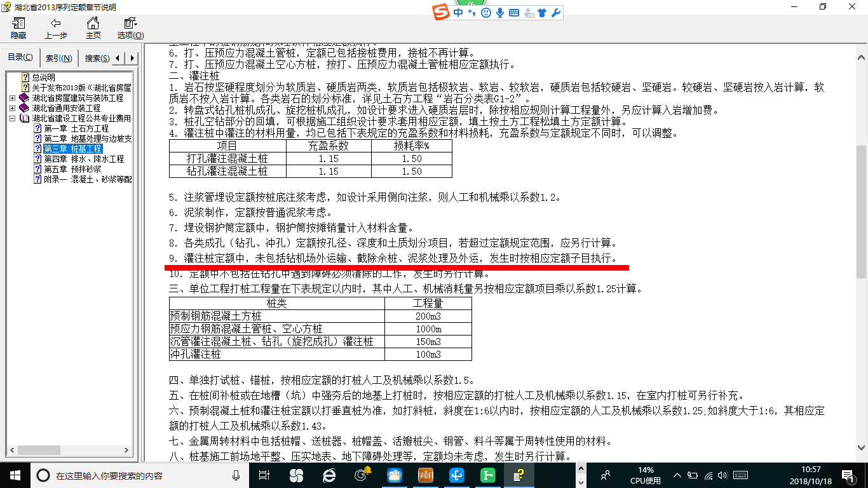Open the fan-shaped app on the taskbar
This screenshot has height=488, width=868.
296,475
